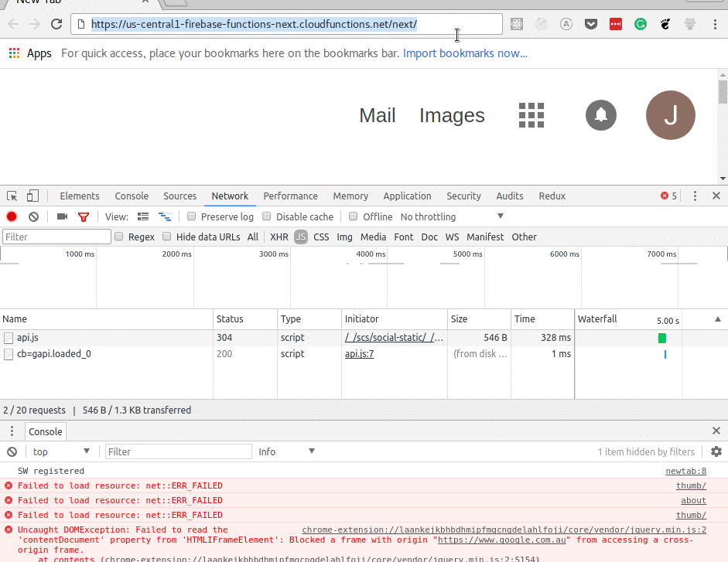The height and width of the screenshot is (562, 728).
Task: Switch to large request rows view
Action: [143, 216]
